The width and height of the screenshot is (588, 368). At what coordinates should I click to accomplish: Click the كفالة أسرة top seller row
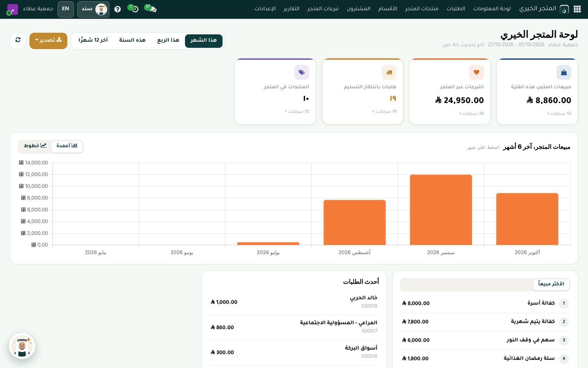pos(485,303)
